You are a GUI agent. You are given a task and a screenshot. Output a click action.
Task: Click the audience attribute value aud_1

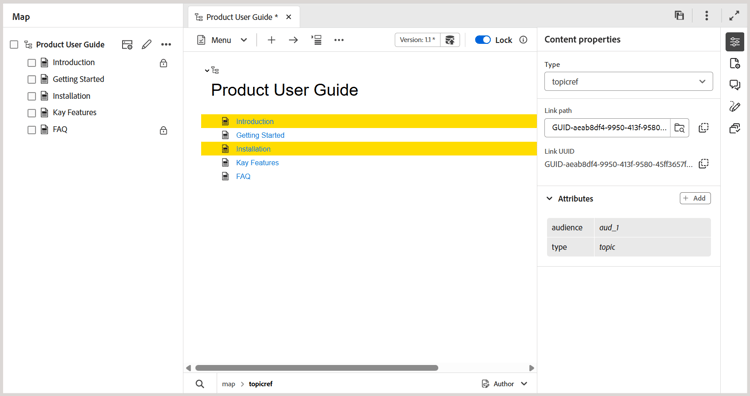point(609,228)
